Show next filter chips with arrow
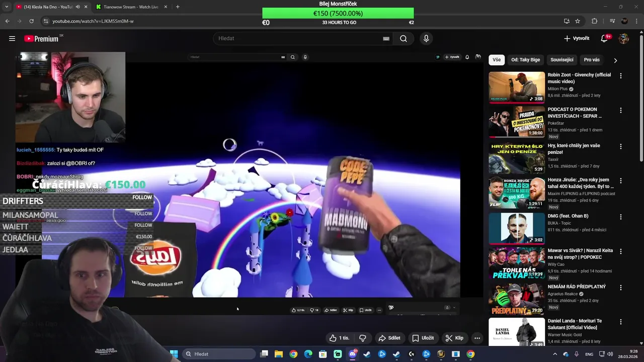644x362 pixels. (615, 60)
